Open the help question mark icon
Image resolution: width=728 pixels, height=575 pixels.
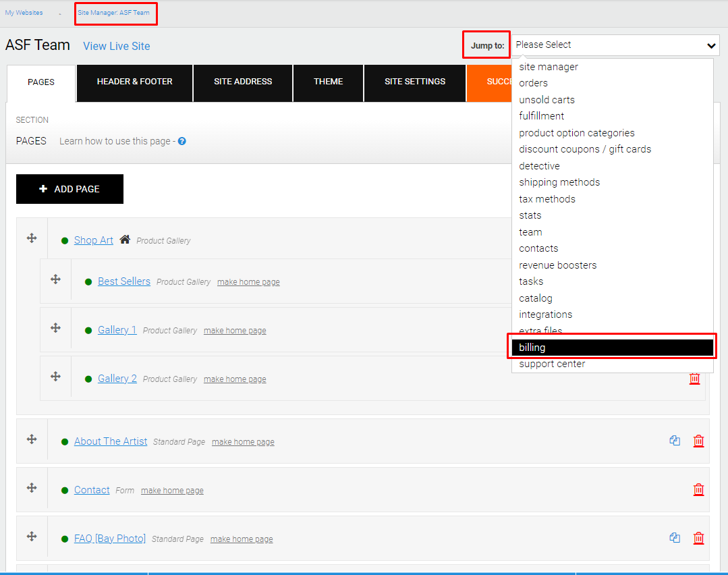(x=182, y=141)
